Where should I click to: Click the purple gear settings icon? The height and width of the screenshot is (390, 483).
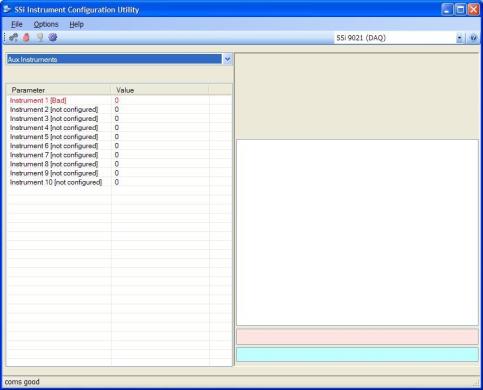(x=53, y=37)
